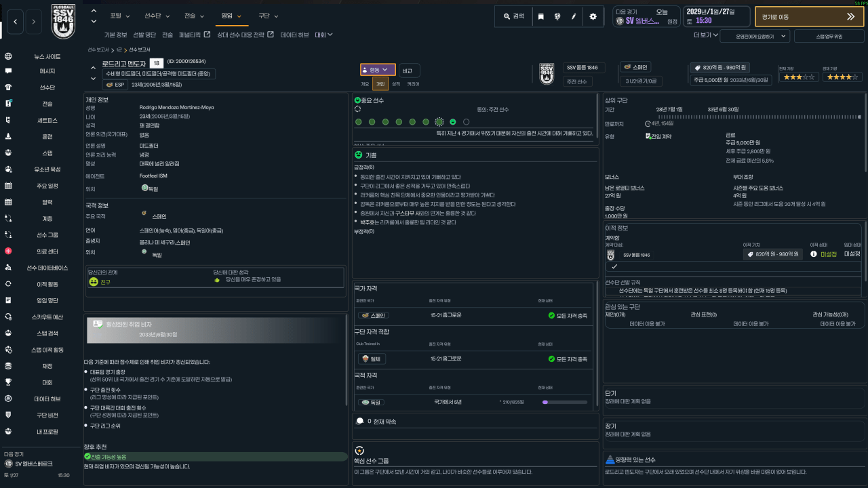Click the 의료 센터 red cross icon

click(x=8, y=251)
